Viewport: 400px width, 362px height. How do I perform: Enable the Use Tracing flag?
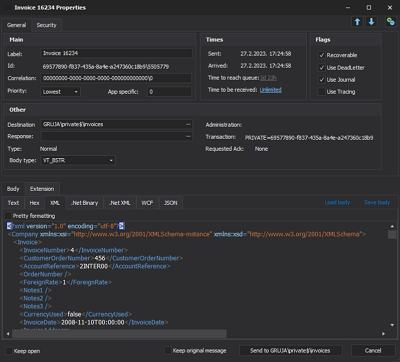[x=322, y=92]
